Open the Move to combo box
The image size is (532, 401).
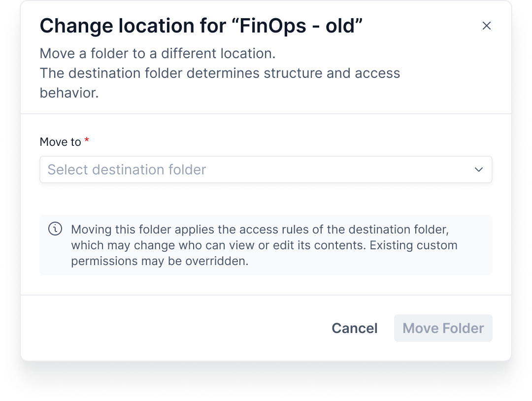[x=266, y=169]
